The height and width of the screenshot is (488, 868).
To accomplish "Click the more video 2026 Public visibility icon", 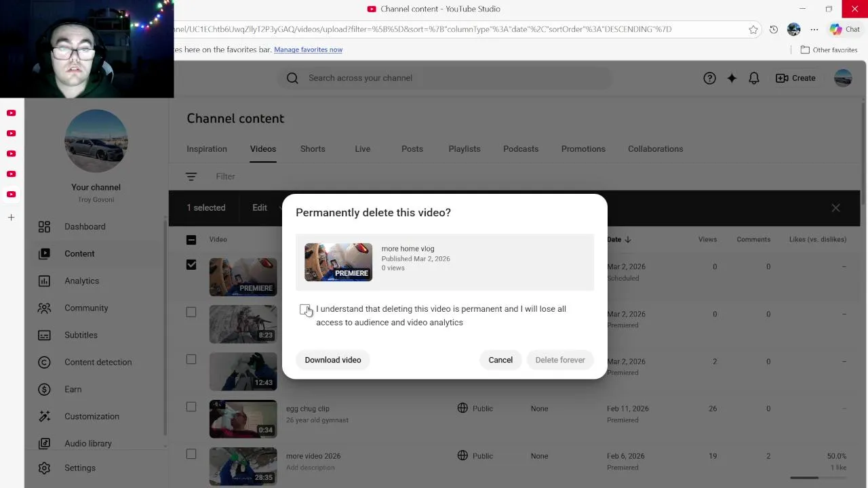I will point(462,455).
